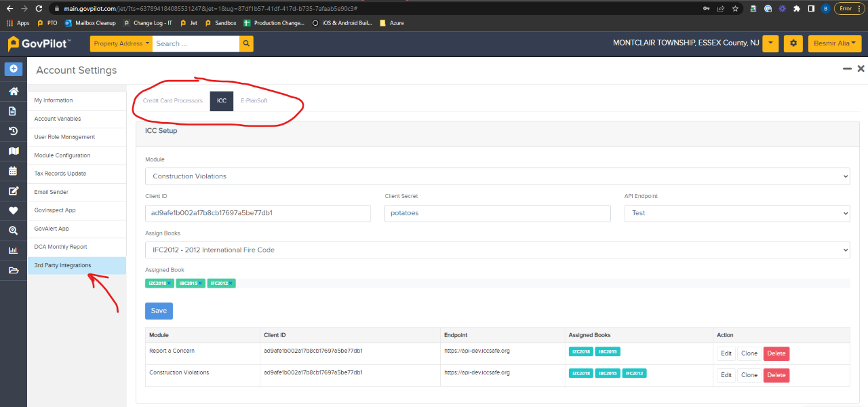Click the calendar icon in sidebar
Screen dimensions: 868x407
pos(13,171)
